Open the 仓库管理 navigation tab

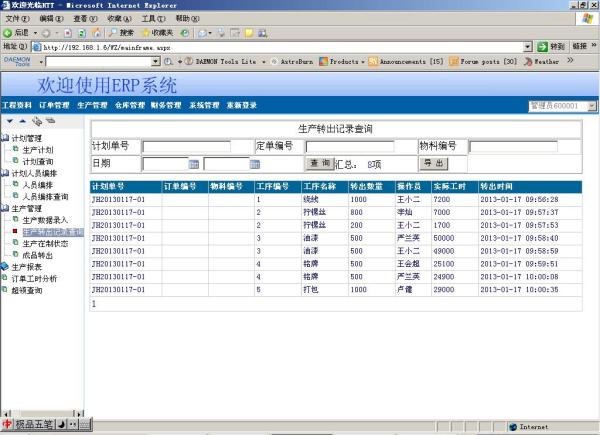click(130, 105)
